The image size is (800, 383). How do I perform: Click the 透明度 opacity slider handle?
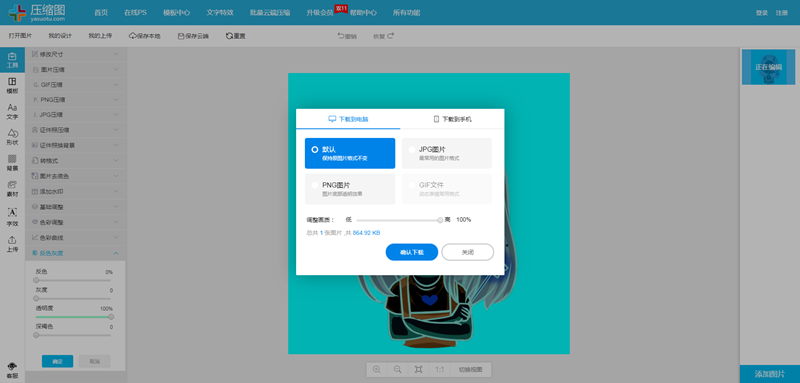pyautogui.click(x=111, y=317)
